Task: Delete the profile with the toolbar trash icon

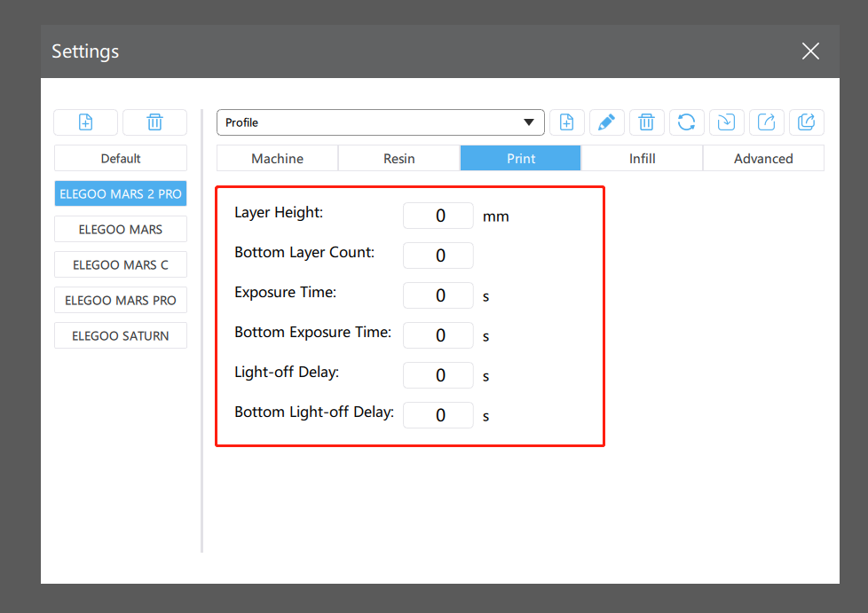Action: click(x=647, y=122)
